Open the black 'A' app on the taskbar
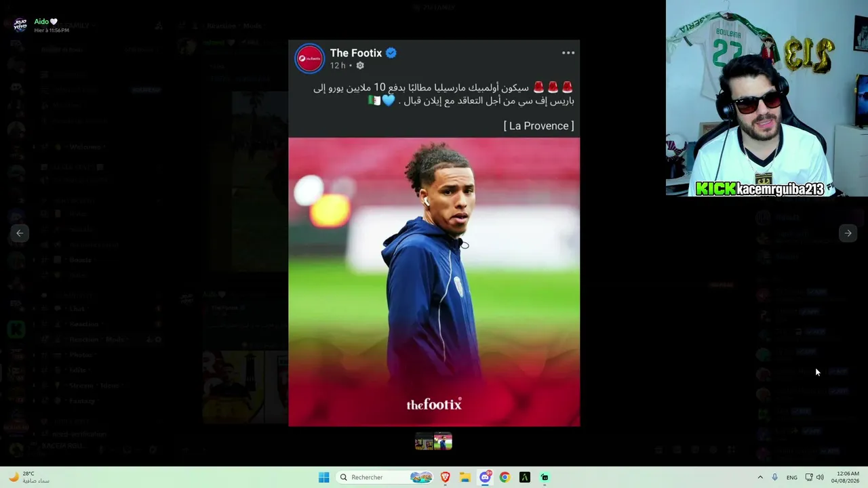 coord(524,477)
